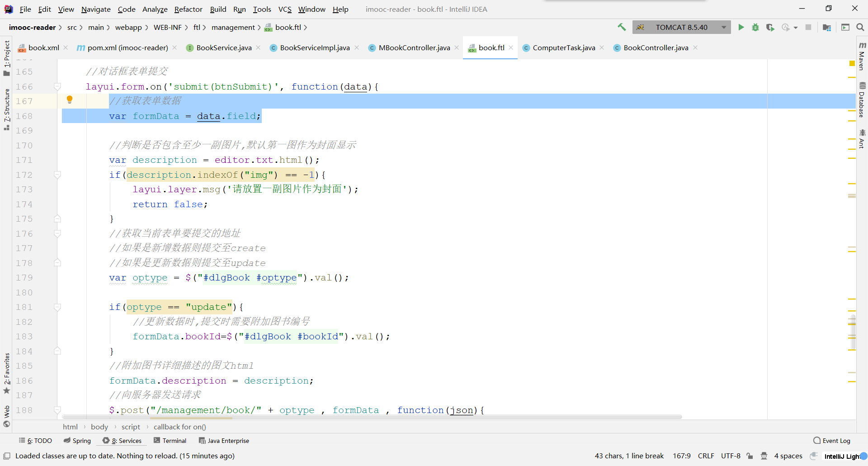
Task: Open the Java Enterprise tool window
Action: (224, 441)
